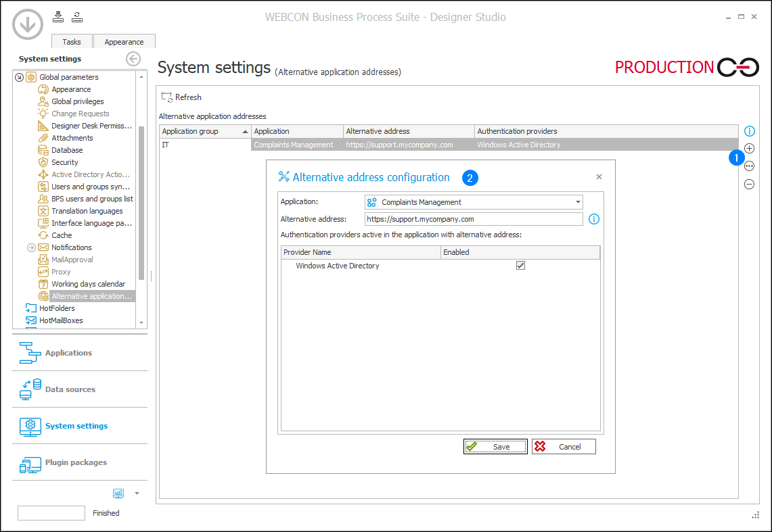Click the second stamp icon with refresh arrows
This screenshot has width=772, height=532.
[77, 17]
